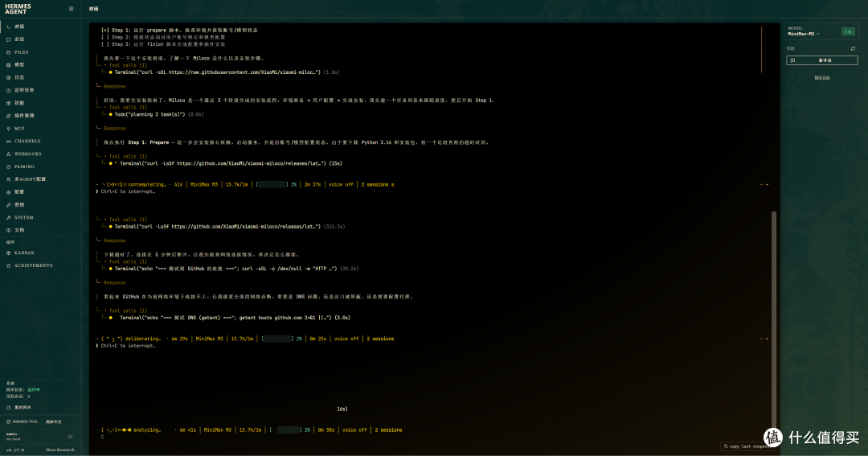Click the context usage bar in the deliberating status line
This screenshot has height=456, width=868.
click(276, 339)
